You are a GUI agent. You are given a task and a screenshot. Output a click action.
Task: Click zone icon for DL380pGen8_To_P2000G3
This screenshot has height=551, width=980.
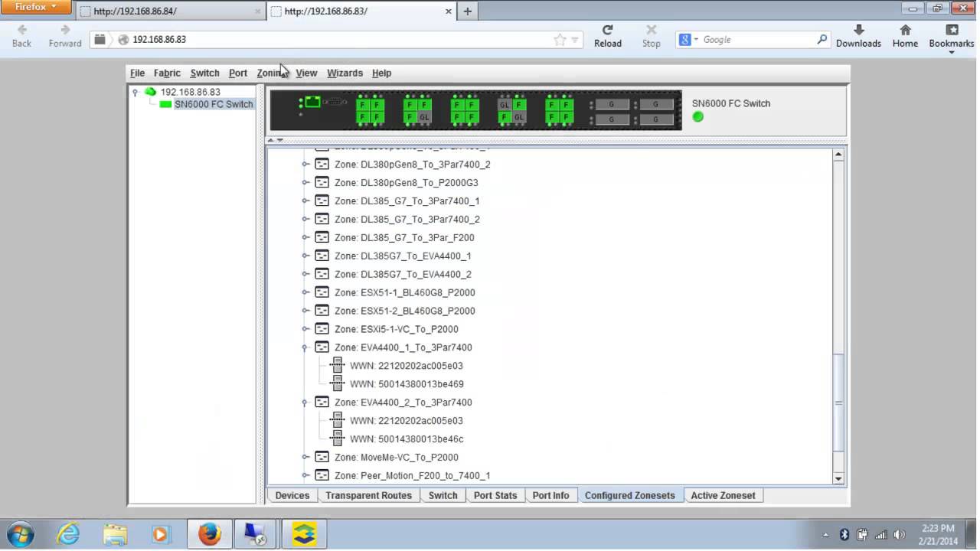click(x=322, y=183)
